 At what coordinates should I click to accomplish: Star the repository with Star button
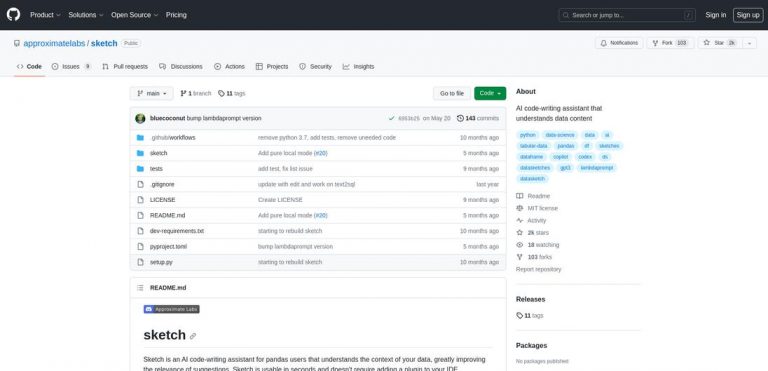point(720,43)
